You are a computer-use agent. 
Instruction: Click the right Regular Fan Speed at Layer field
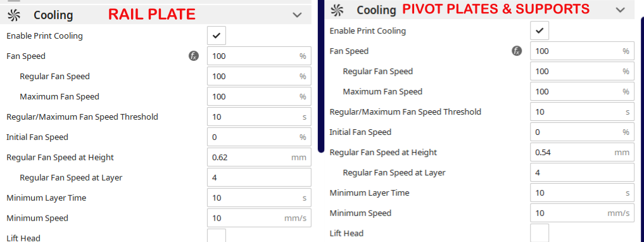(x=583, y=172)
